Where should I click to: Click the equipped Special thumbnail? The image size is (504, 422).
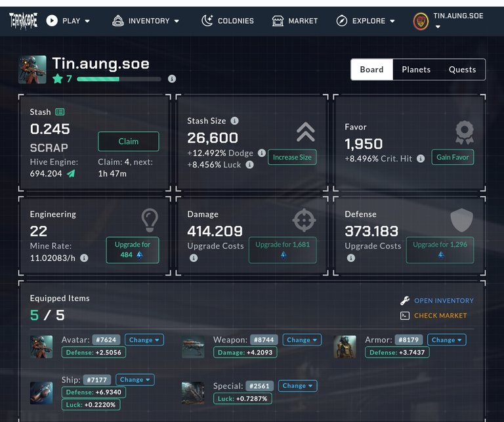click(x=193, y=392)
